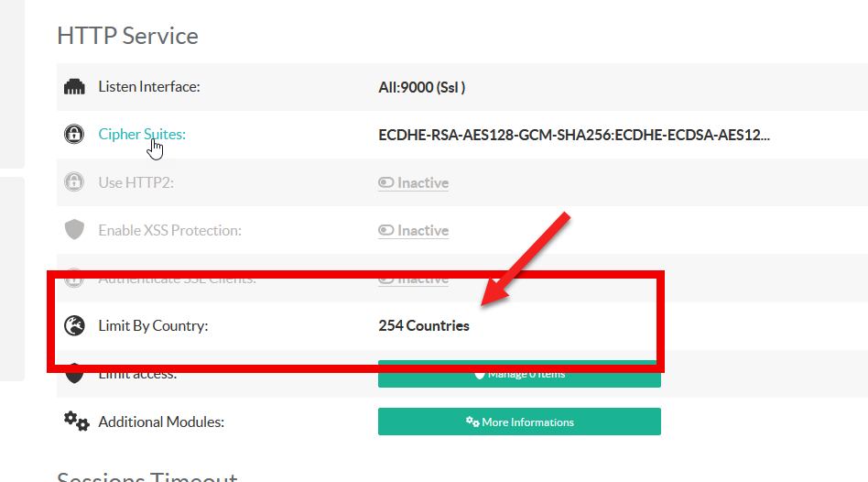Toggle Authenticate SSL Clients Inactive switch
The height and width of the screenshot is (482, 868).
coord(413,279)
